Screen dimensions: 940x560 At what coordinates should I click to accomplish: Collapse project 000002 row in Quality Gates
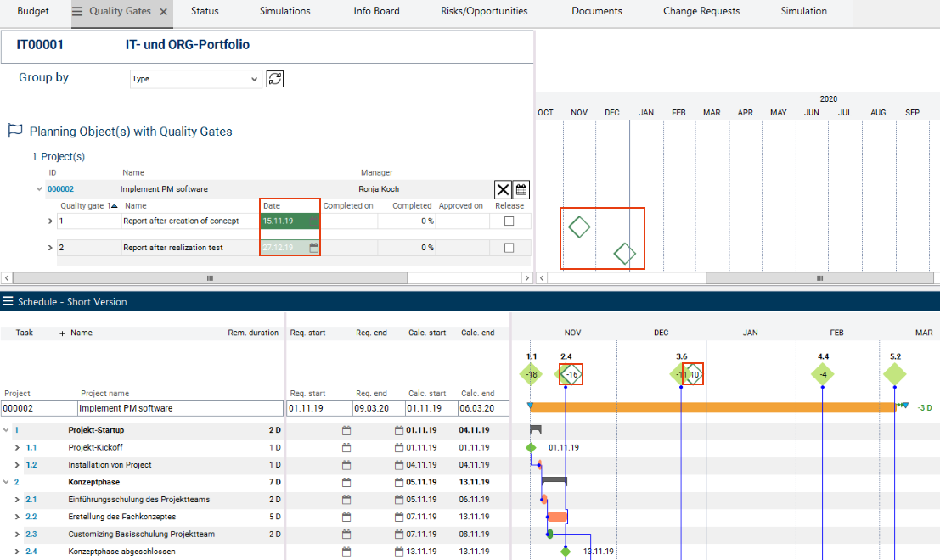click(39, 189)
